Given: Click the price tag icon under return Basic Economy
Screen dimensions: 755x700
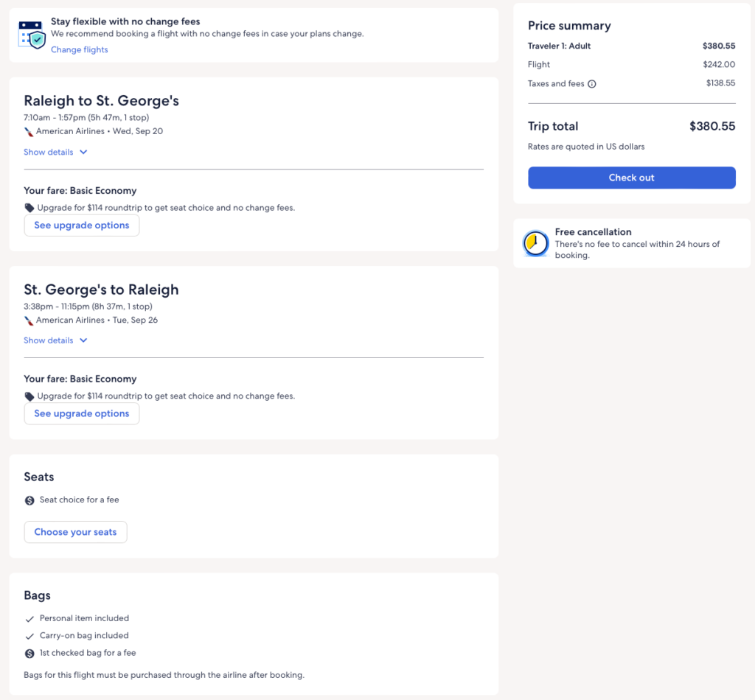Looking at the screenshot, I should click(29, 396).
